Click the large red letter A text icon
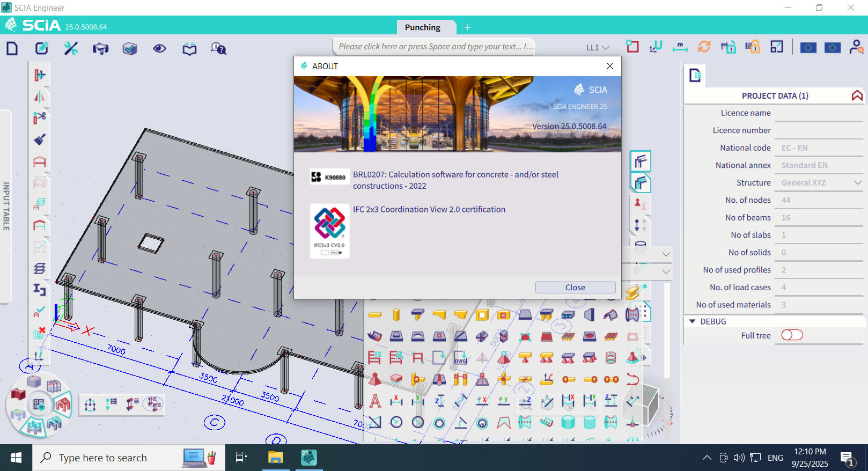This screenshot has width=868, height=471. [x=375, y=401]
